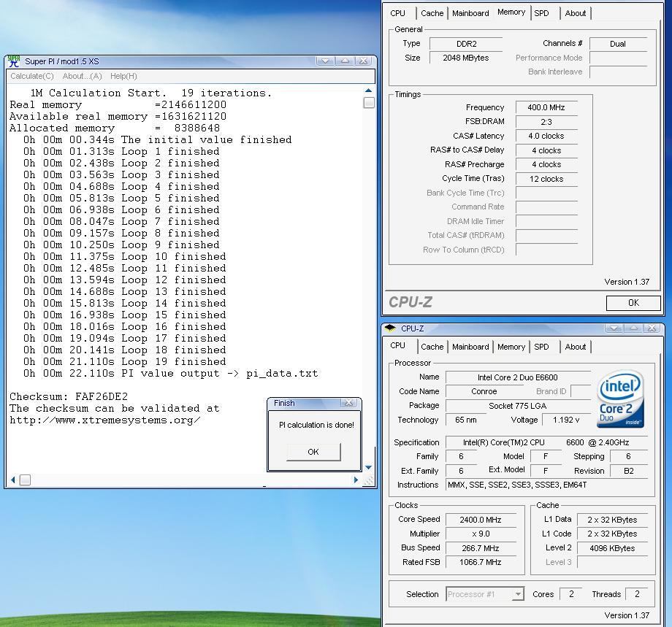Switch to Cache tab in upper CPU-Z window
The height and width of the screenshot is (627, 672).
(432, 13)
